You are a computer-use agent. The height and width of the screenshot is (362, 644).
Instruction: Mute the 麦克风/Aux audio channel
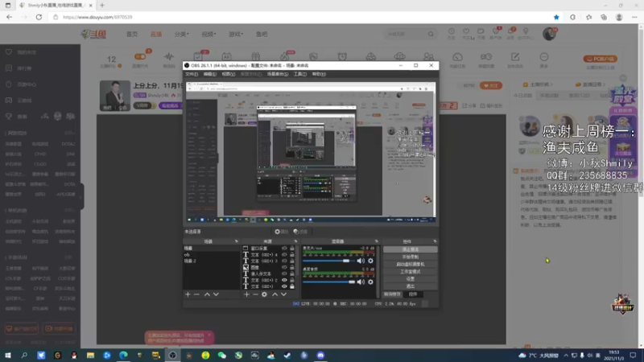tap(361, 261)
